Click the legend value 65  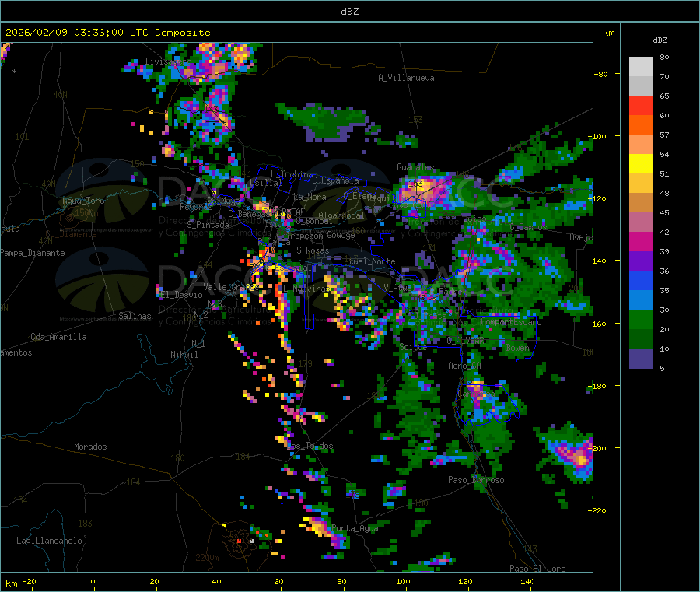point(664,96)
